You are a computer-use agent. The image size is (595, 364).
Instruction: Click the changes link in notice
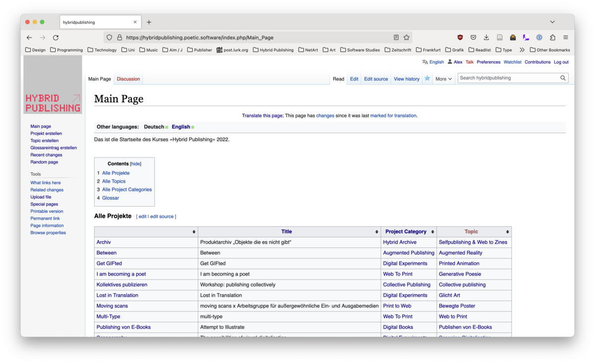pos(325,116)
